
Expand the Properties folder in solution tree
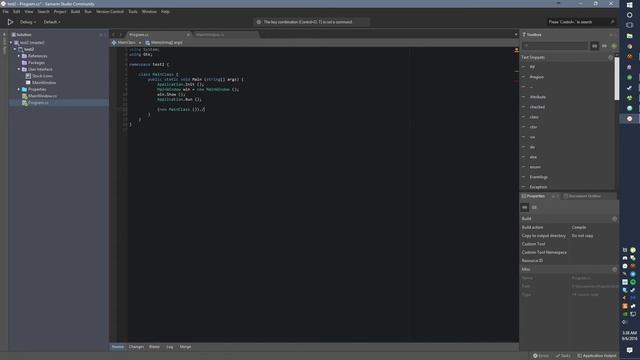pos(19,89)
